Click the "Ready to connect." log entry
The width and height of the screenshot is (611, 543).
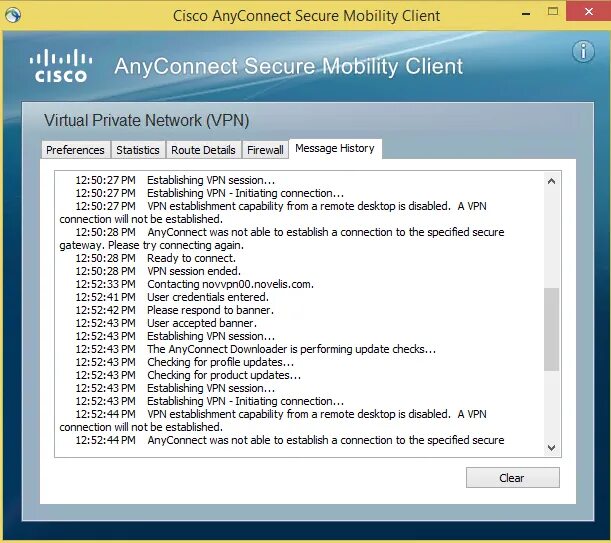tap(191, 258)
